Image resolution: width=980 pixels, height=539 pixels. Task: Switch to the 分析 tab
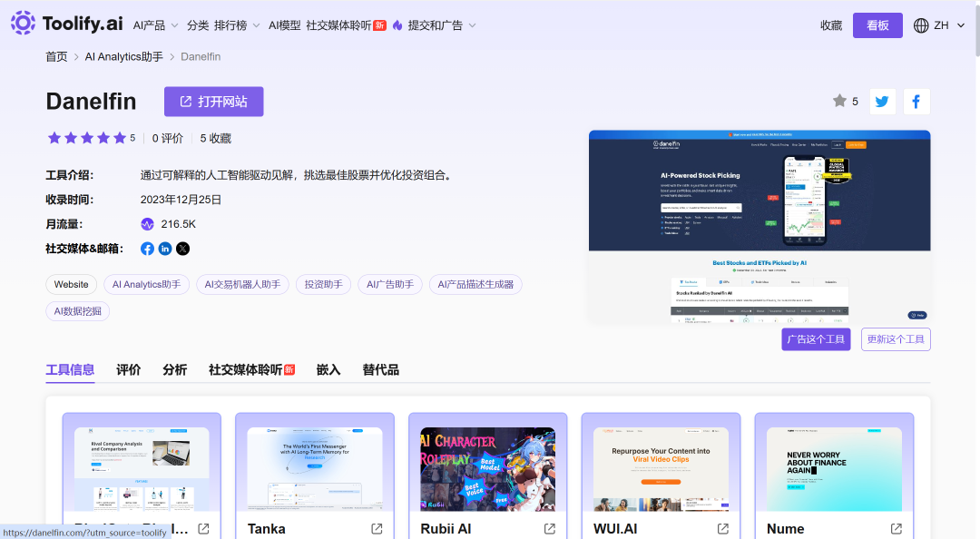(175, 370)
